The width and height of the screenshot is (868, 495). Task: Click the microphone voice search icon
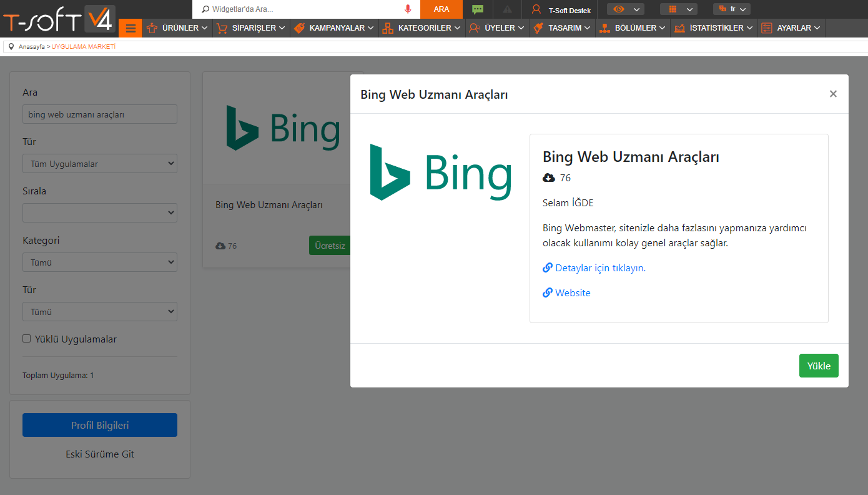point(408,9)
